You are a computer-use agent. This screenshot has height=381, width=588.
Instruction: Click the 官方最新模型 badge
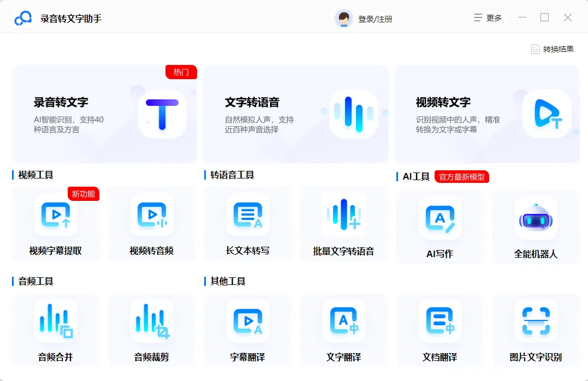462,177
